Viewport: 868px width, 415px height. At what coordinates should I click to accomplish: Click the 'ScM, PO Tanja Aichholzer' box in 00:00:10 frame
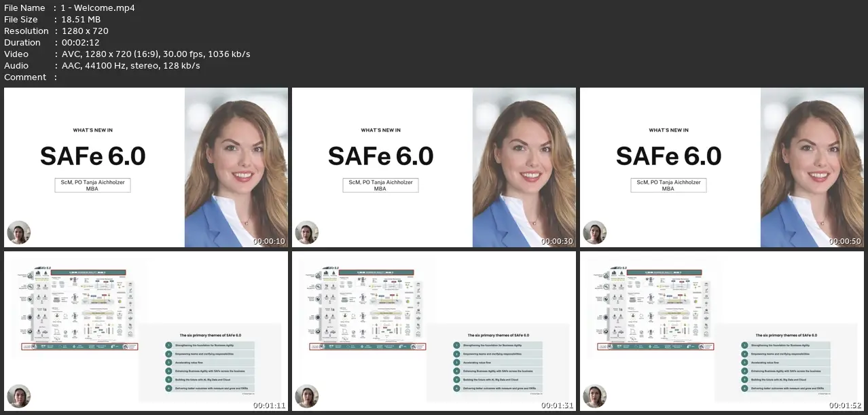(x=92, y=185)
